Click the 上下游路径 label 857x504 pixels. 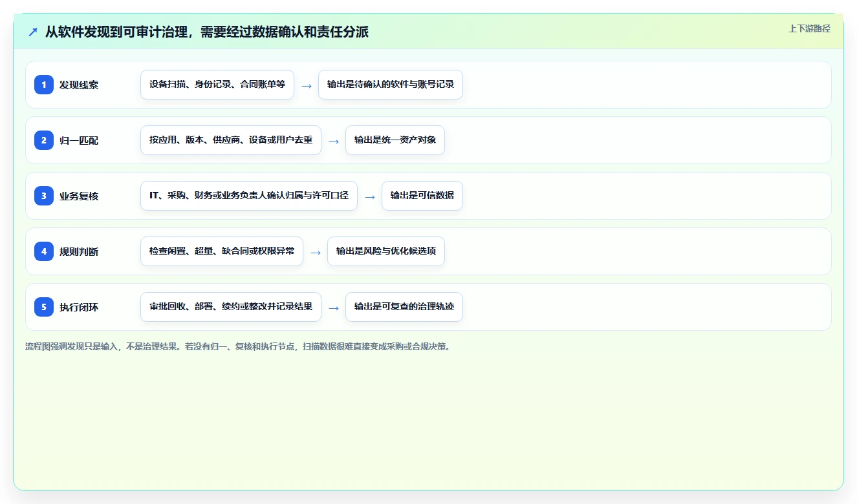click(809, 28)
